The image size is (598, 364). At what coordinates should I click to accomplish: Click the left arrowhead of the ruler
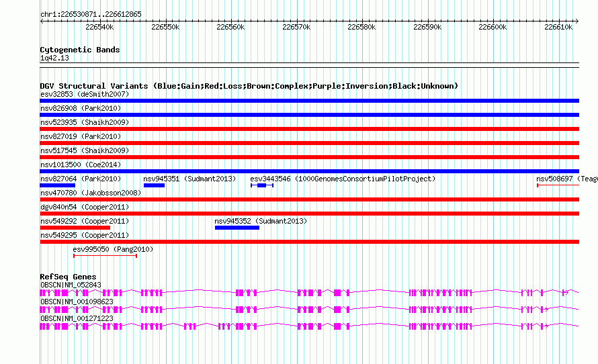pos(42,21)
